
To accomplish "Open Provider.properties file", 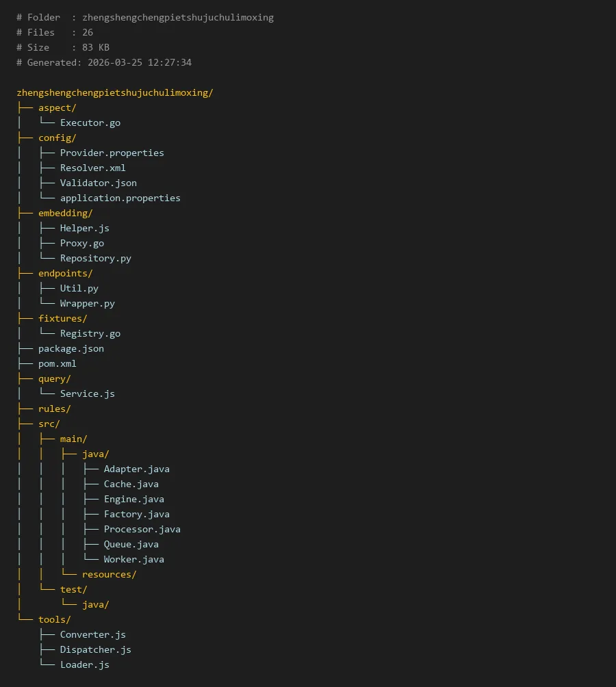I will 112,153.
